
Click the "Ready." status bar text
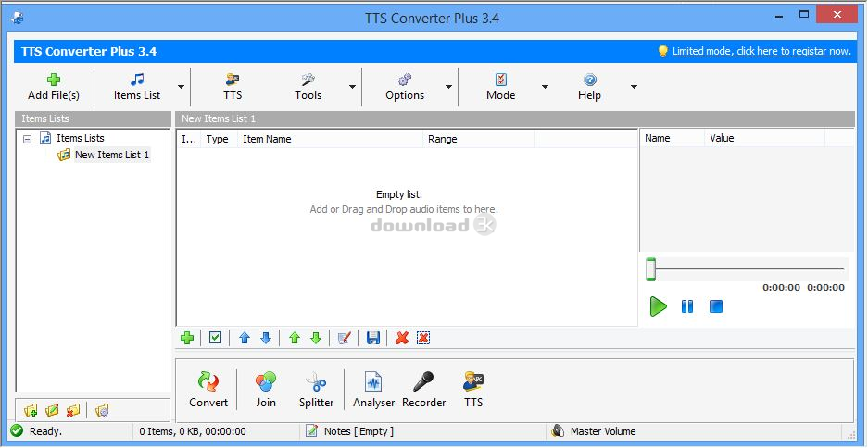click(x=46, y=431)
